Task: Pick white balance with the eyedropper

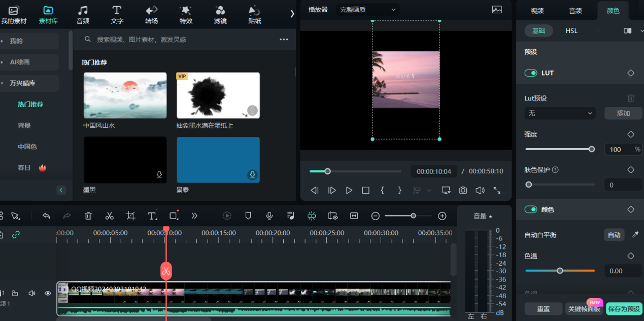Action: [x=635, y=235]
